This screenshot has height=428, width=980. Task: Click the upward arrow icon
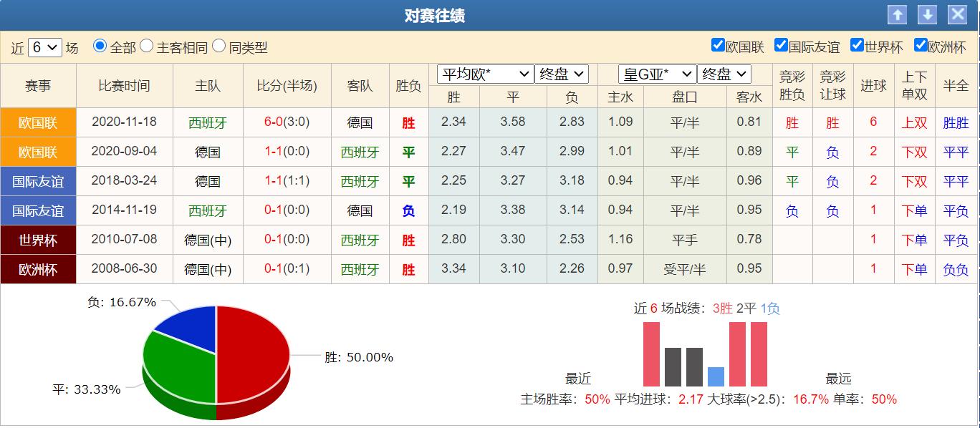pos(898,14)
